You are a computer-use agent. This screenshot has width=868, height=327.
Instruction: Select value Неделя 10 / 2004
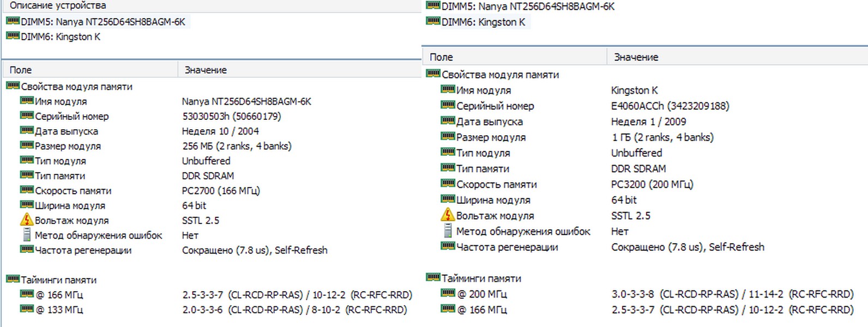[220, 131]
